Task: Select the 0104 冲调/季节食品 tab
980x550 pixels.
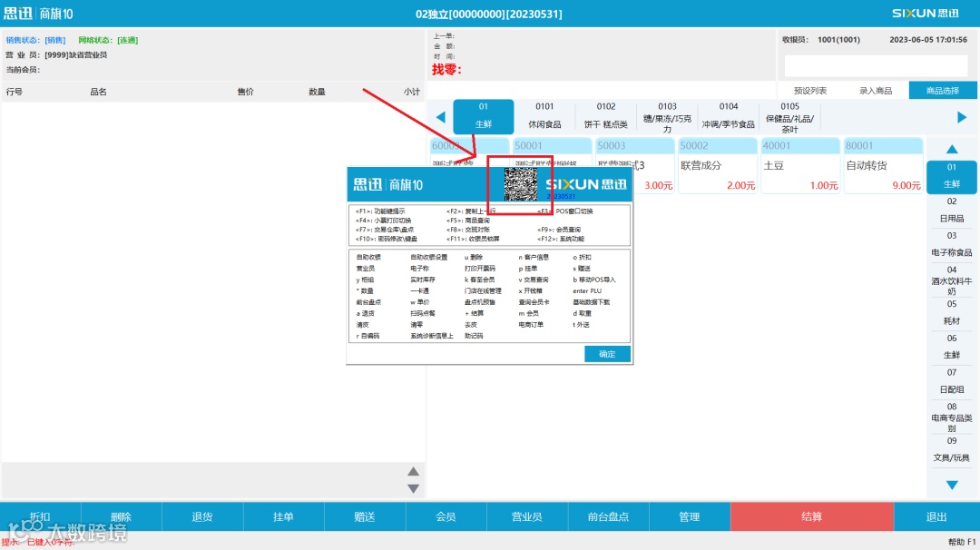Action: 728,116
